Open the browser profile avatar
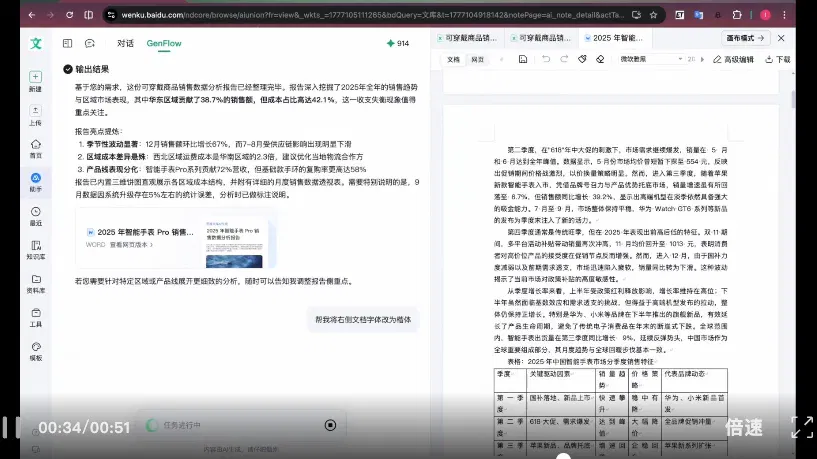Screen dimensions: 817x459 [765, 15]
